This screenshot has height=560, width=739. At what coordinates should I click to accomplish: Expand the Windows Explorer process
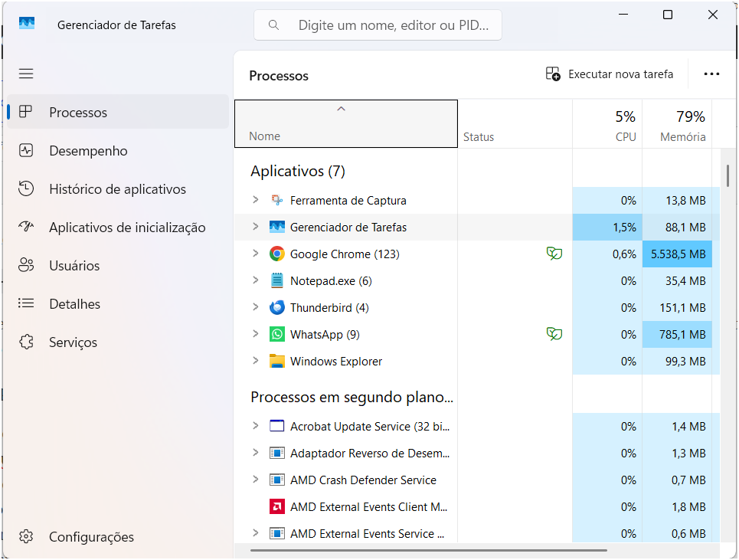(x=256, y=361)
